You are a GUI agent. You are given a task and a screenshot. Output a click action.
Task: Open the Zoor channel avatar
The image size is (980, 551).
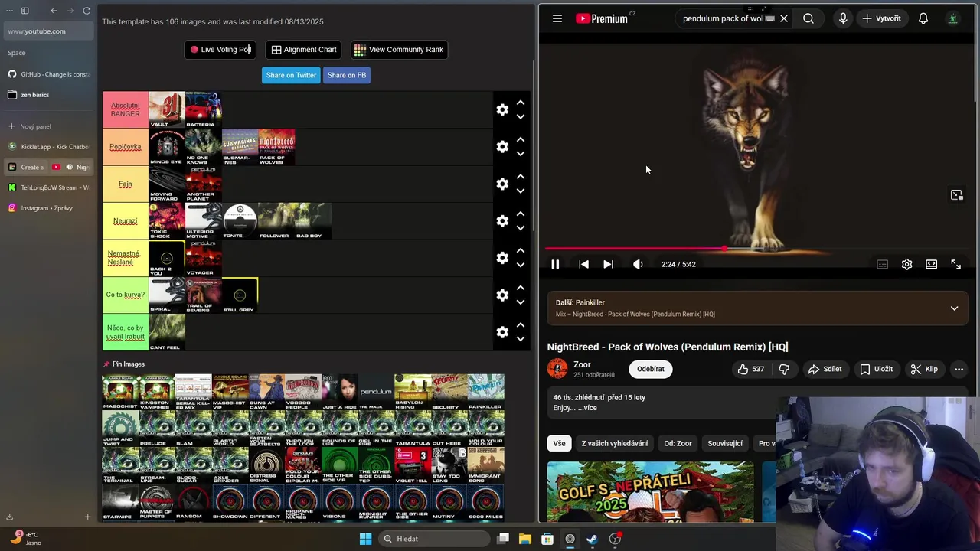[x=557, y=369]
